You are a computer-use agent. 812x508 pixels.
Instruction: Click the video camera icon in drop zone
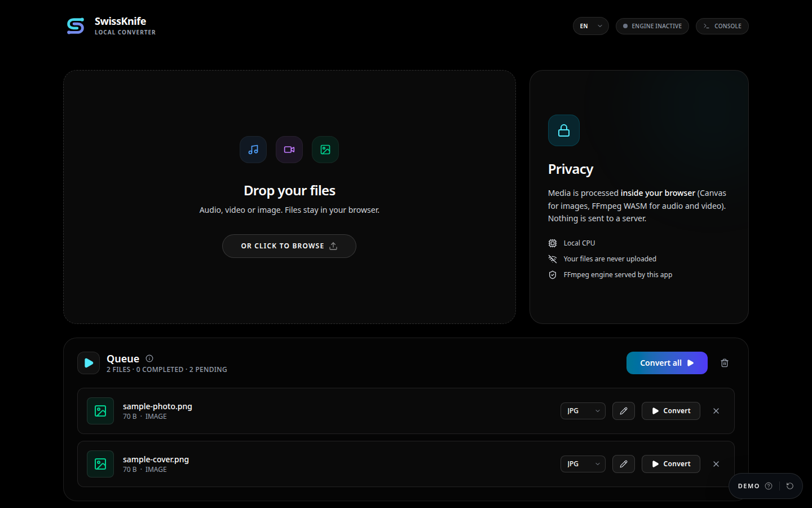point(289,150)
